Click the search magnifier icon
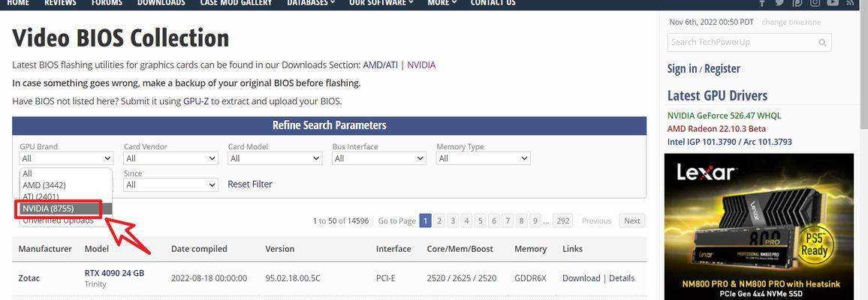This screenshot has height=300, width=868. [822, 43]
